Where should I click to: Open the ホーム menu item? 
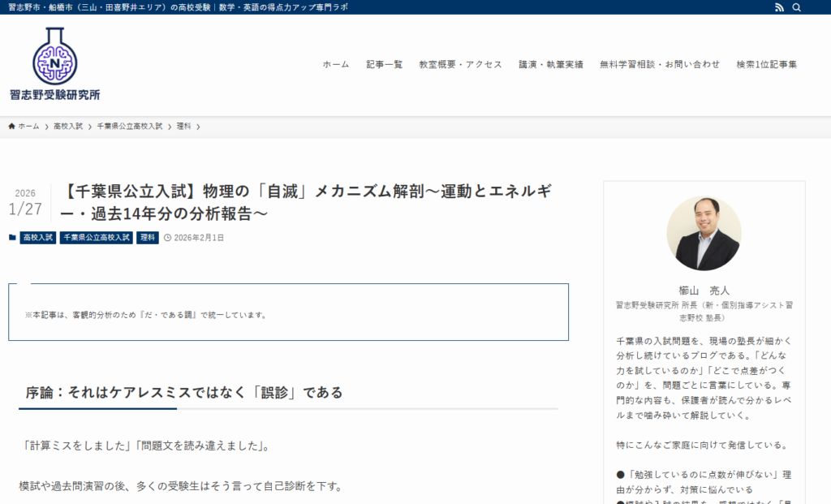click(336, 65)
